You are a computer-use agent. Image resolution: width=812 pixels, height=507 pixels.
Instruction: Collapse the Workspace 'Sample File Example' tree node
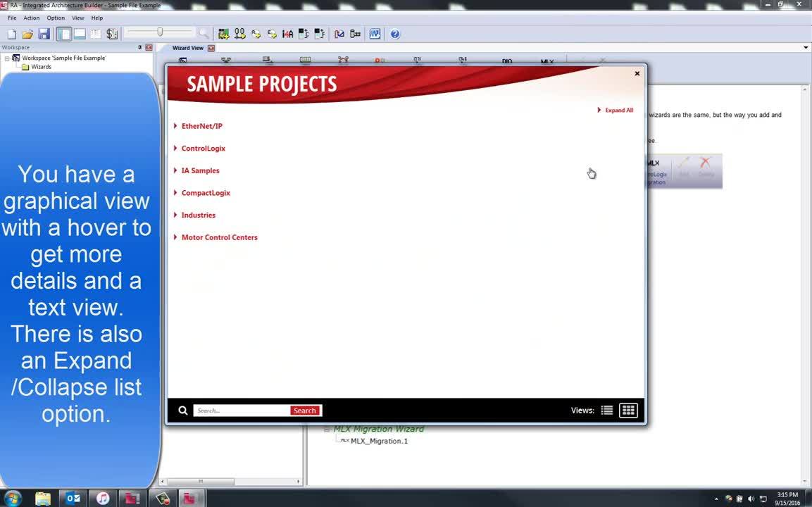coord(7,58)
